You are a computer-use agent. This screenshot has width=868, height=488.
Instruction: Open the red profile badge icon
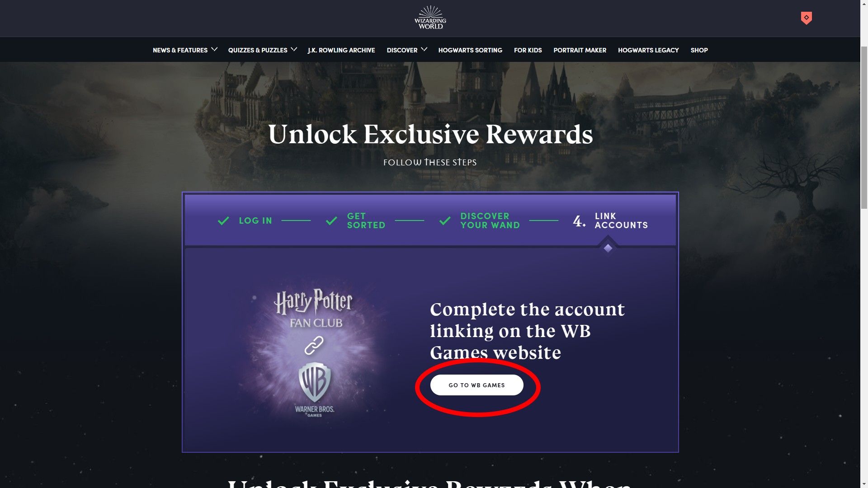806,18
